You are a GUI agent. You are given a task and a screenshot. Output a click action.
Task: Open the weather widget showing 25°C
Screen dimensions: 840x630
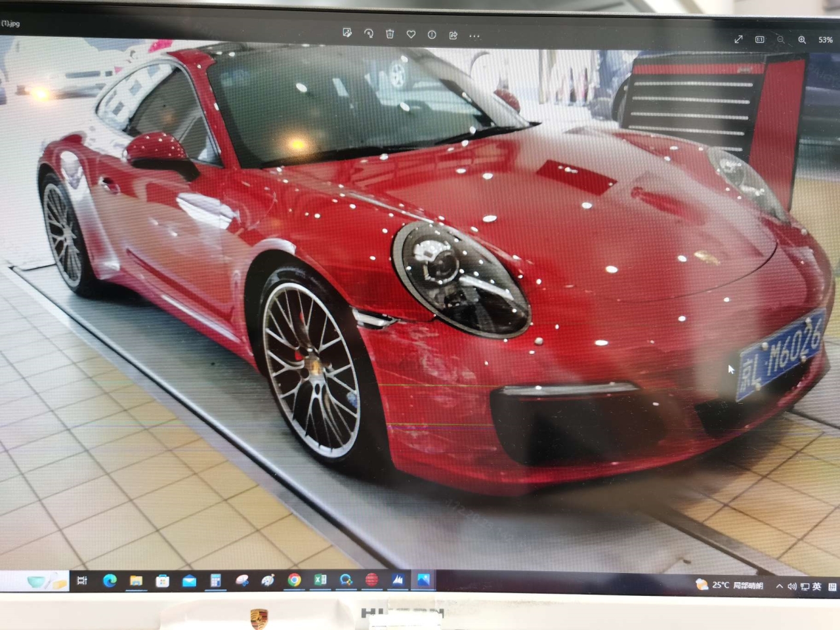tap(729, 585)
